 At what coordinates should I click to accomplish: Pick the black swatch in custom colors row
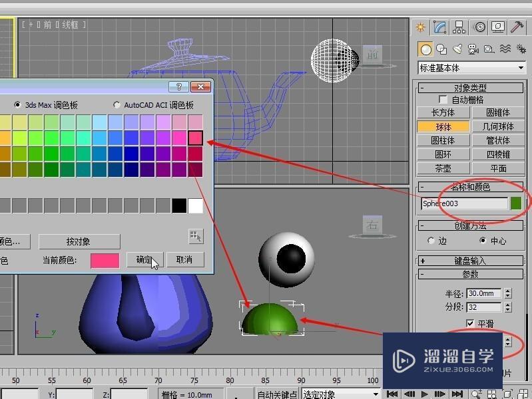pos(179,205)
